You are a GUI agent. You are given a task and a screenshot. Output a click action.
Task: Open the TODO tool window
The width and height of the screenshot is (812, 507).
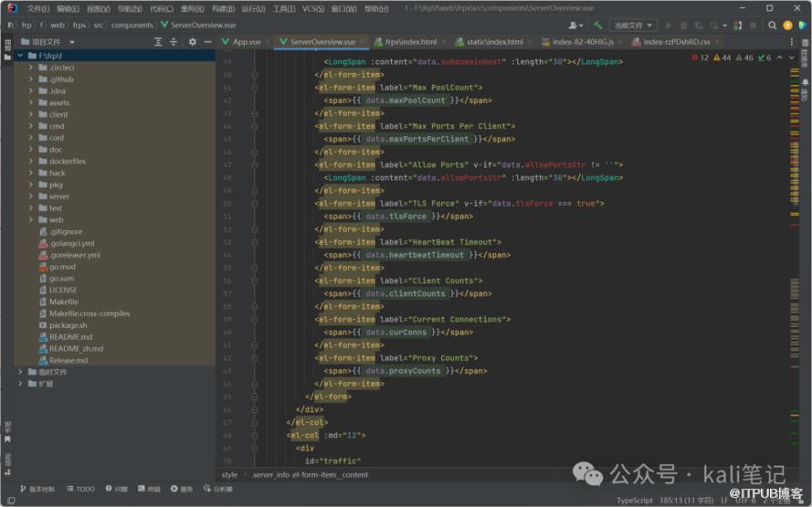point(80,489)
